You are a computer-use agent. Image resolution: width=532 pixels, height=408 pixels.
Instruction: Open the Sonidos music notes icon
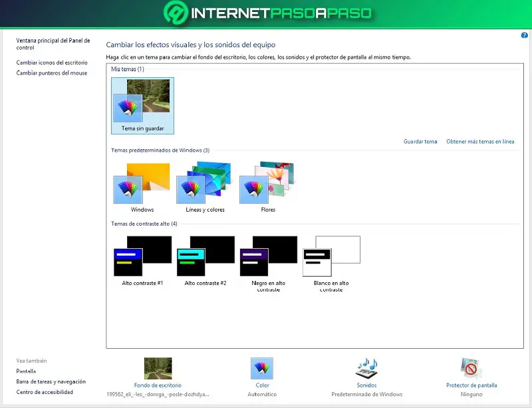click(367, 368)
